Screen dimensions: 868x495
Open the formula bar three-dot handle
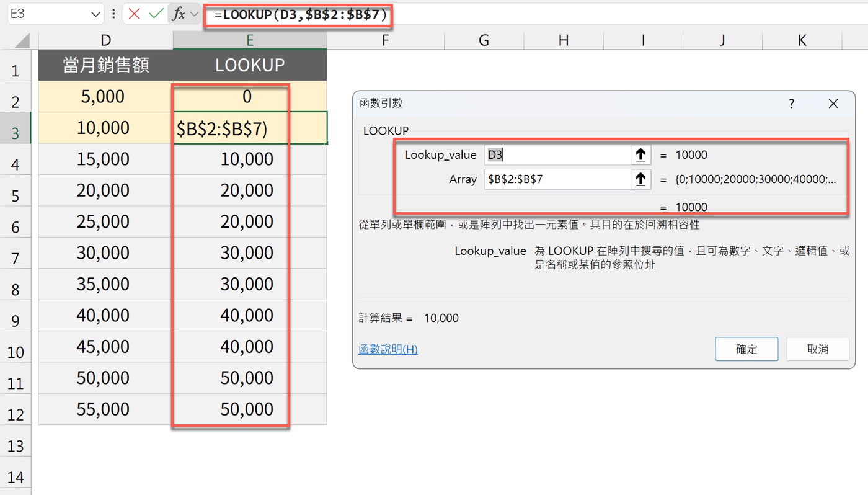pos(113,14)
